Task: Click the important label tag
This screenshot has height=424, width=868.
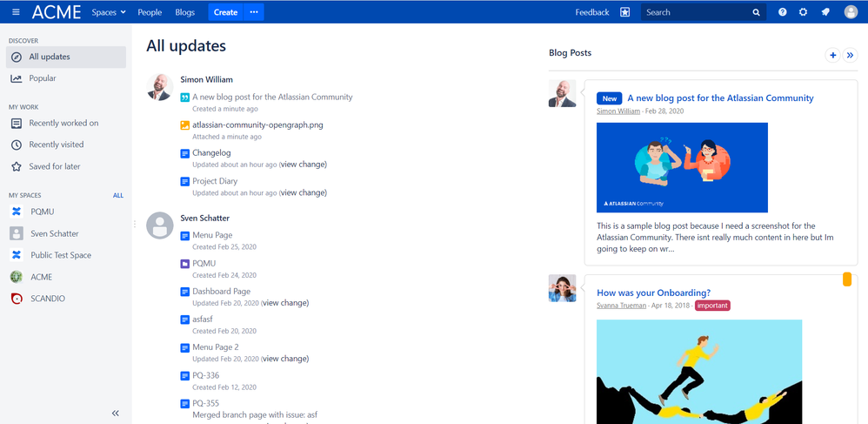Action: (x=712, y=306)
